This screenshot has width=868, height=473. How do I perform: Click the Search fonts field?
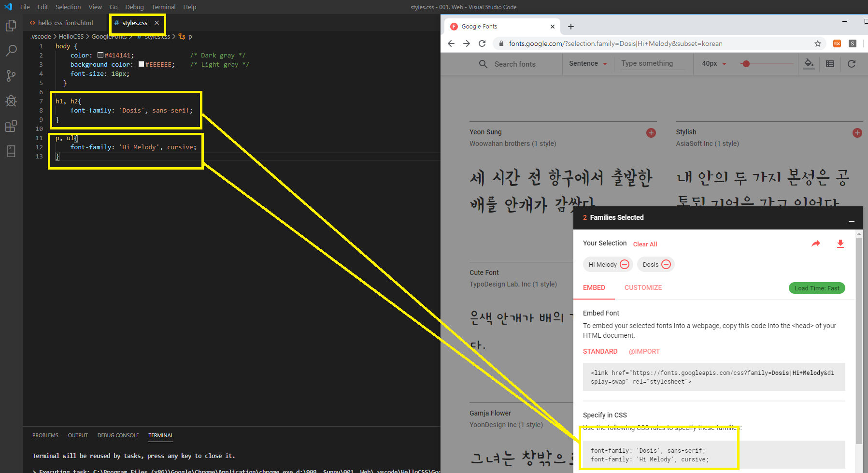515,64
